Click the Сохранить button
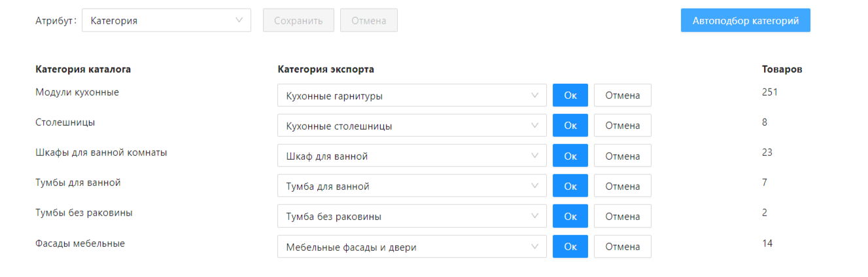Screen dimensions: 868x277 [298, 20]
